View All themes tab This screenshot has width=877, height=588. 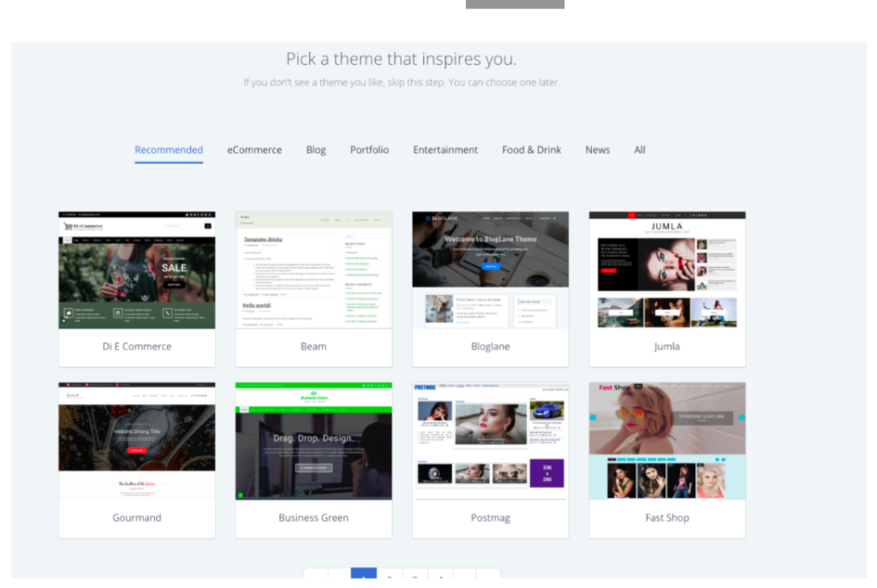[x=639, y=150]
